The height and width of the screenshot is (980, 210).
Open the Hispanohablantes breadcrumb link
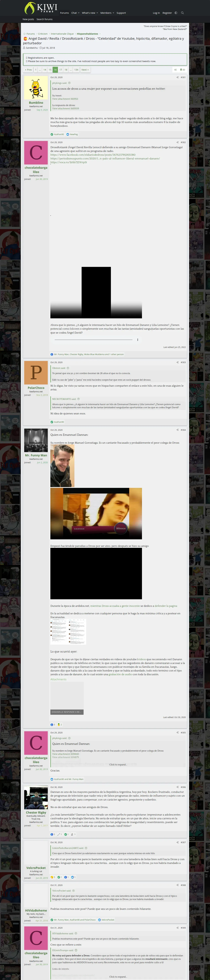tap(87, 34)
